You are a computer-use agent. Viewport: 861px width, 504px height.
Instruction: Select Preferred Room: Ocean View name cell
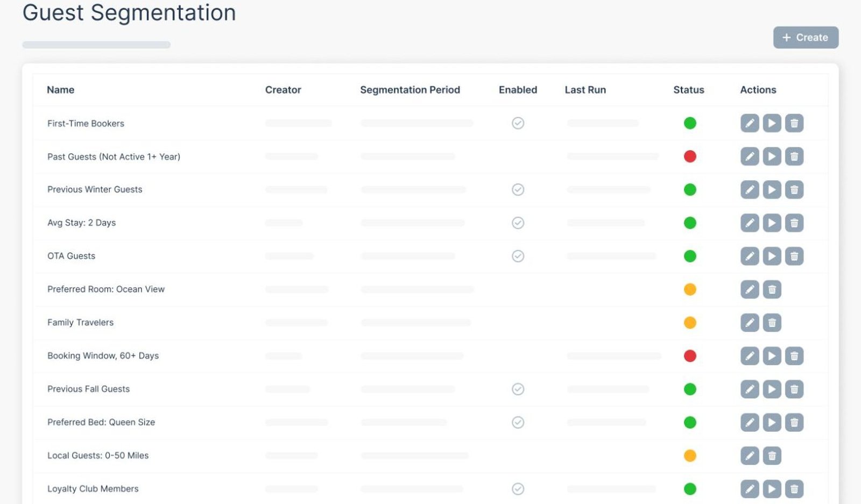[106, 289]
